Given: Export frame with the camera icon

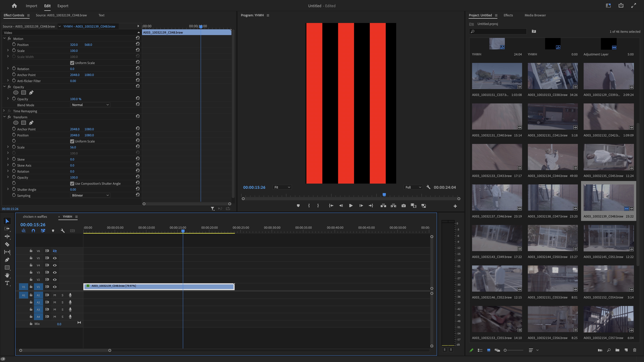Looking at the screenshot, I should click(x=404, y=206).
